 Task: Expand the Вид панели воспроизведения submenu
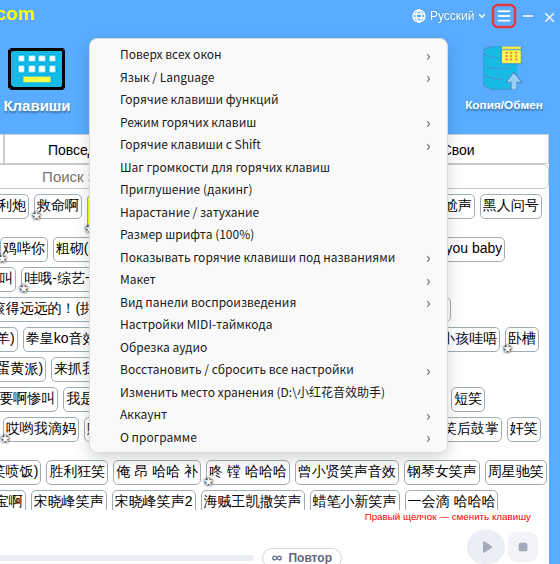tap(268, 303)
